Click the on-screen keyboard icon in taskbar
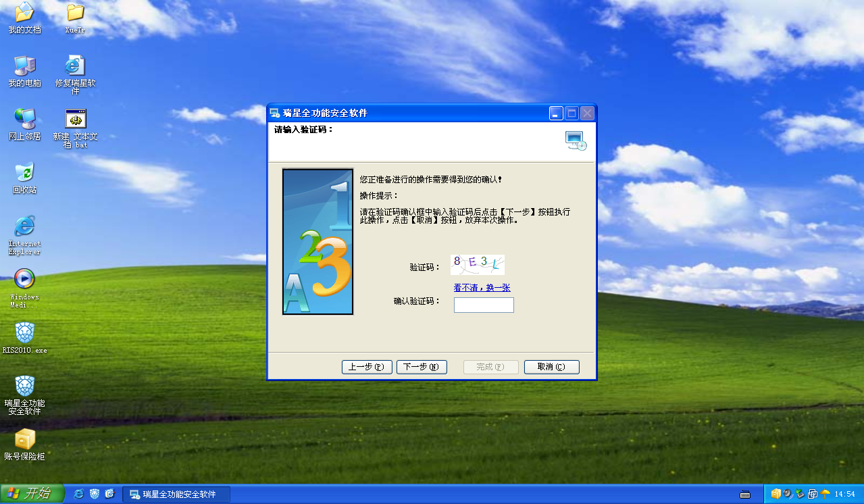The image size is (864, 504). (x=745, y=494)
